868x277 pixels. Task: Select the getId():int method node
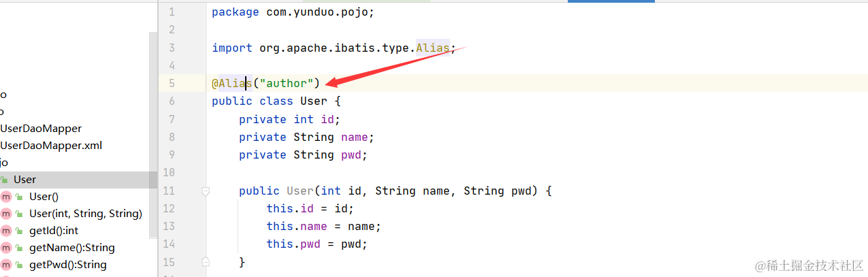click(54, 231)
